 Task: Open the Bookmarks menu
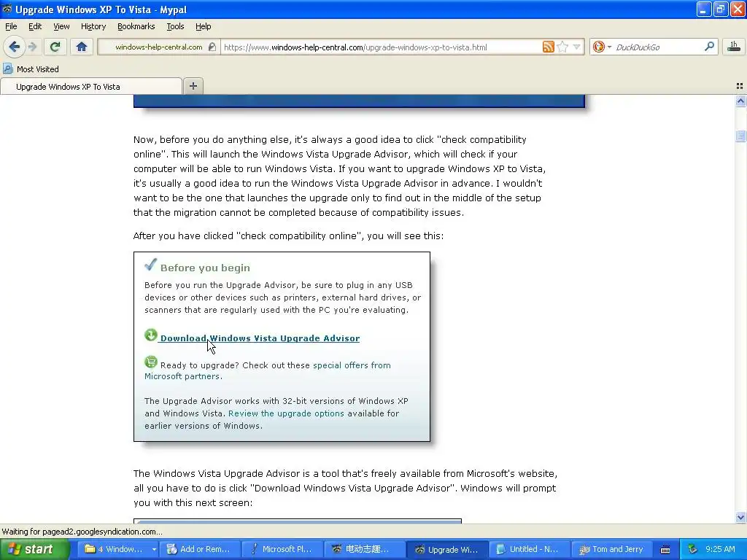coord(136,26)
